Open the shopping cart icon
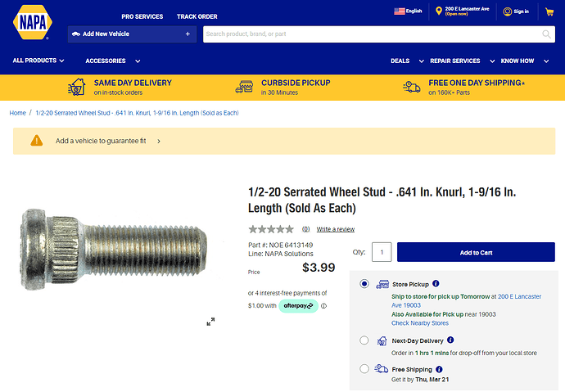This screenshot has width=565, height=392. (x=549, y=12)
